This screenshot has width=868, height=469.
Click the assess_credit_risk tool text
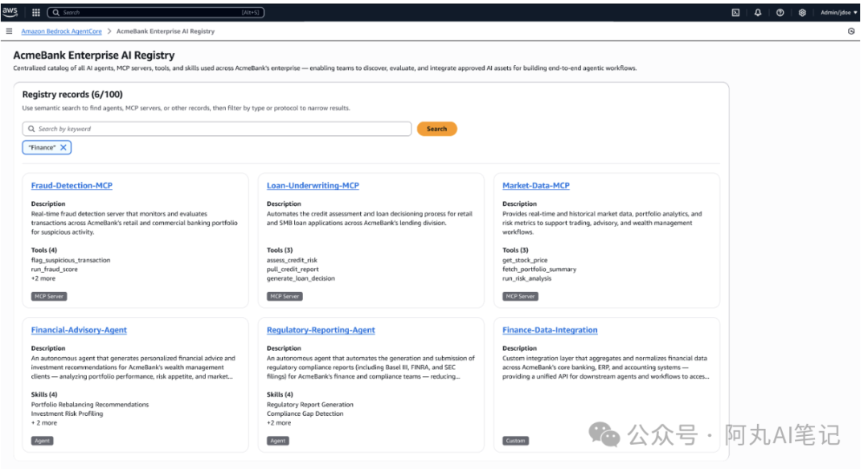click(292, 260)
